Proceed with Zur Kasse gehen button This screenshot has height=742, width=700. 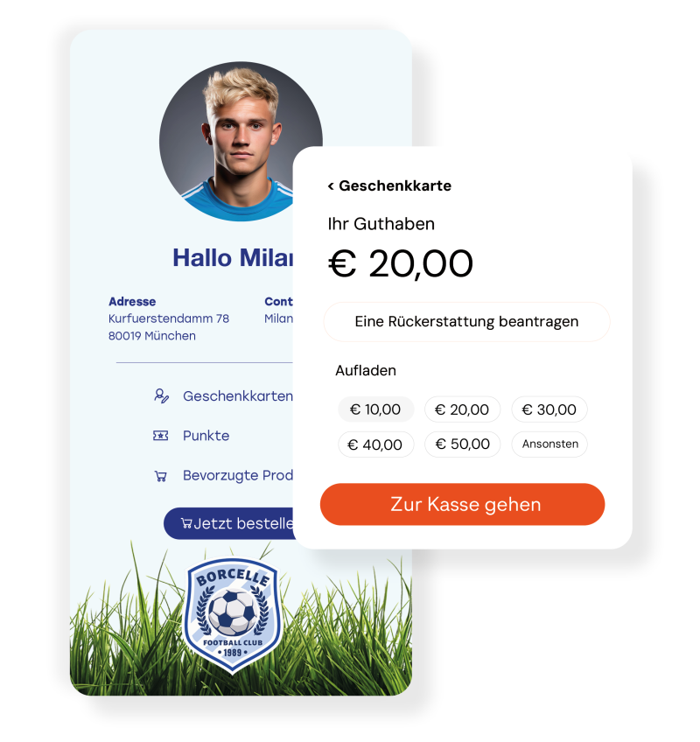point(462,505)
